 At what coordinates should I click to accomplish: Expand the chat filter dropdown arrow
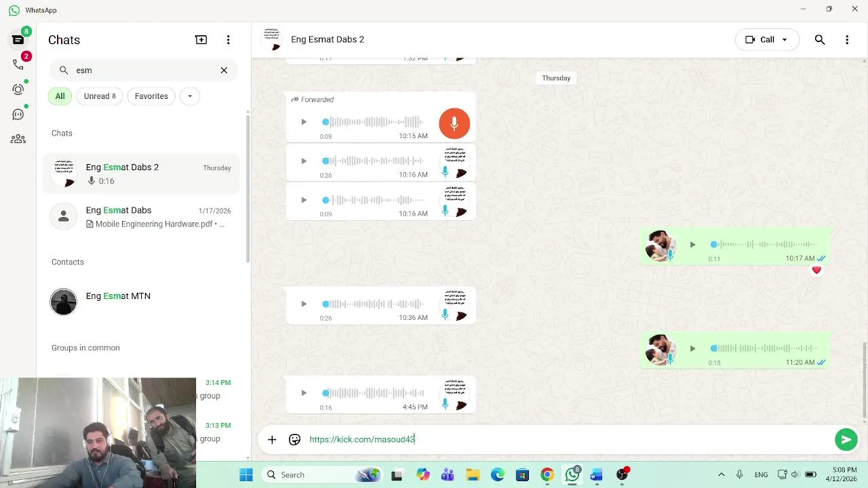click(x=190, y=96)
